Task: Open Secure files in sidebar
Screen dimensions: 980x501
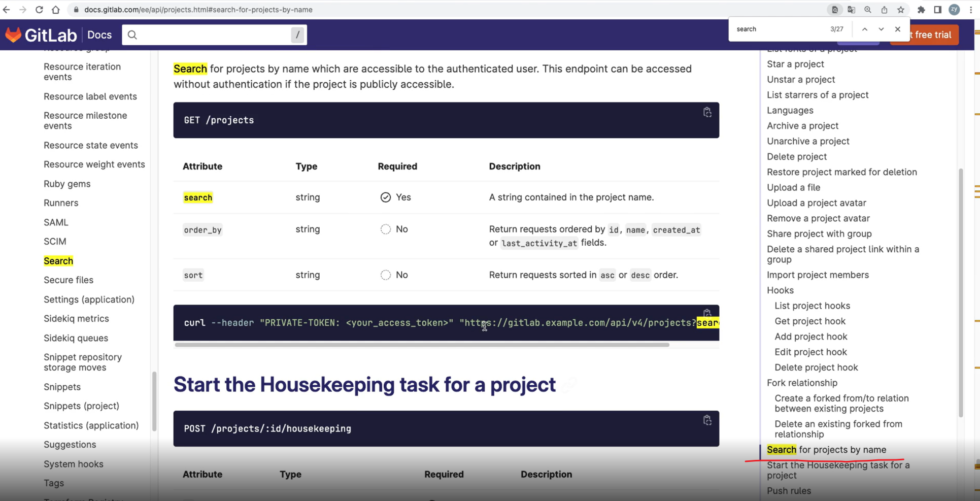Action: (x=69, y=280)
